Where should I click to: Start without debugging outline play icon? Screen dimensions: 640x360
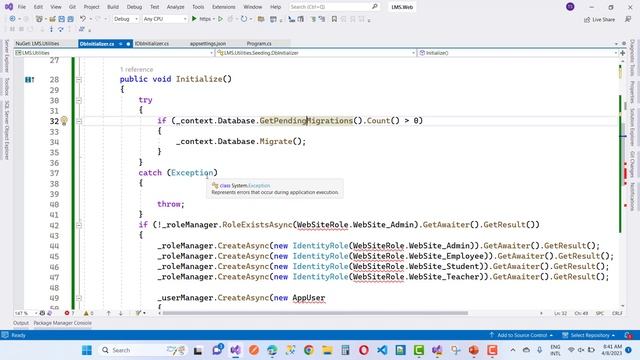[x=220, y=19]
